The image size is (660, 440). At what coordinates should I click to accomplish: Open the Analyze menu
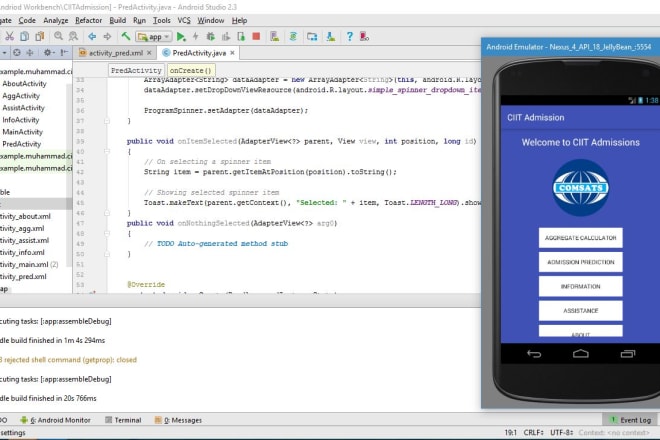[x=56, y=20]
